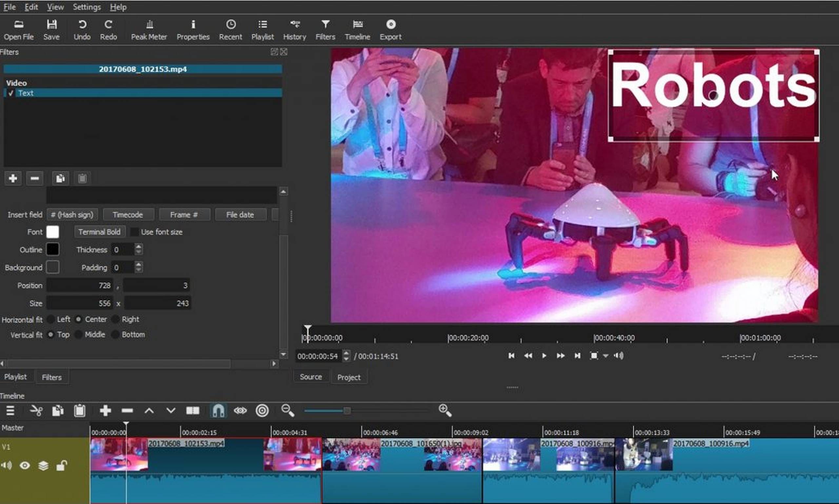839x504 pixels.
Task: Click the Add filter plus button
Action: [x=13, y=178]
